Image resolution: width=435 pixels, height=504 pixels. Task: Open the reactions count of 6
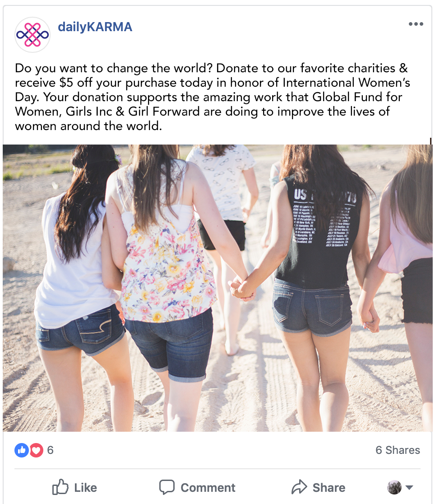[x=50, y=450]
